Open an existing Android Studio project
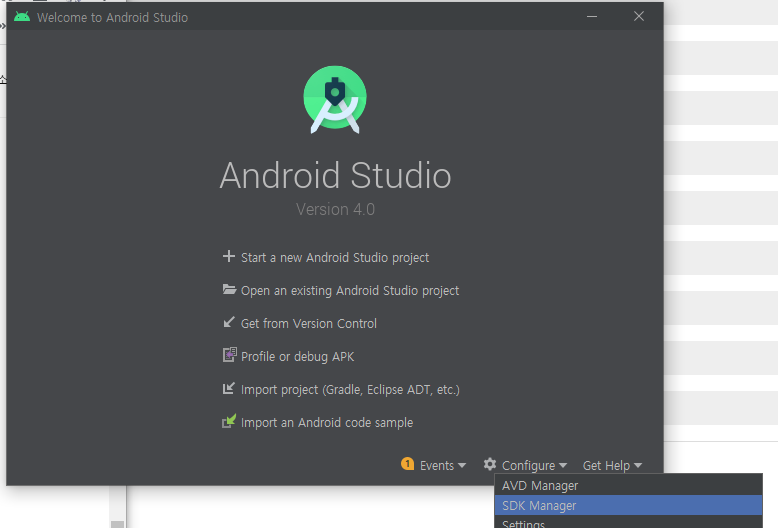The image size is (778, 528). pyautogui.click(x=350, y=291)
